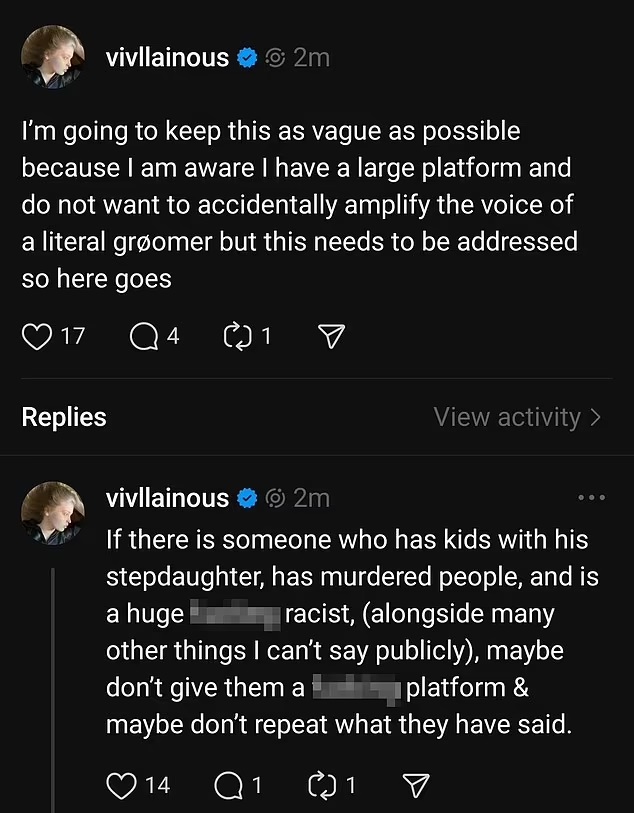Open comments on the main post

143,337
